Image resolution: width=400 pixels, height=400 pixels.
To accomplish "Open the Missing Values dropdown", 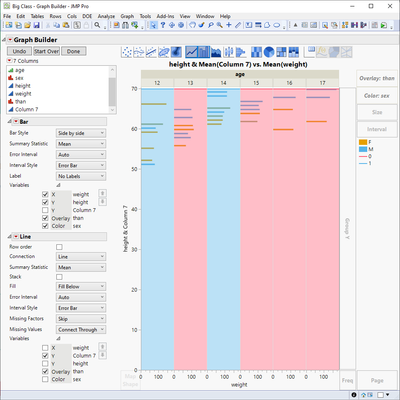I will point(81,330).
